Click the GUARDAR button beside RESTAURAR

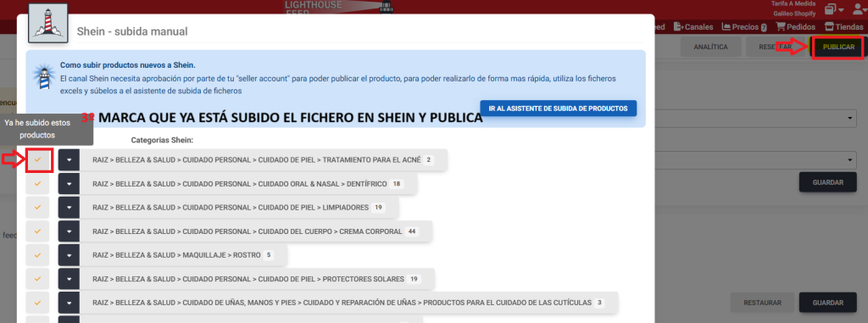pyautogui.click(x=827, y=303)
